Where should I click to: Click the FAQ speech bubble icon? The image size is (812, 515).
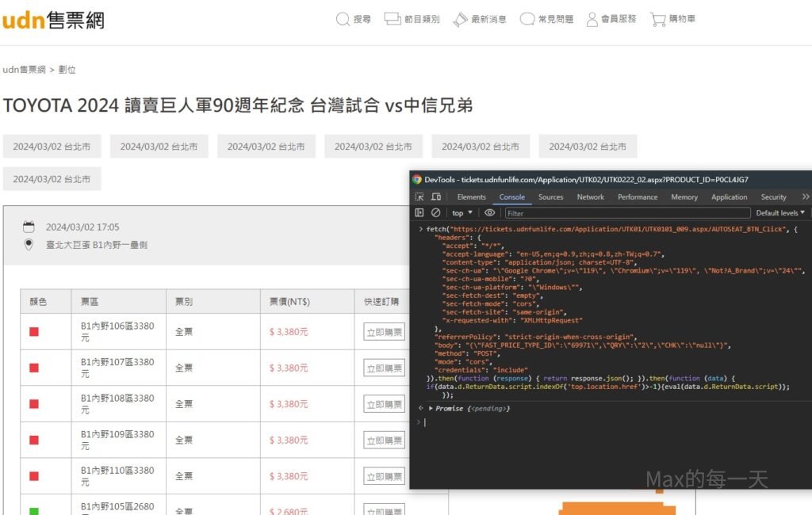click(527, 19)
